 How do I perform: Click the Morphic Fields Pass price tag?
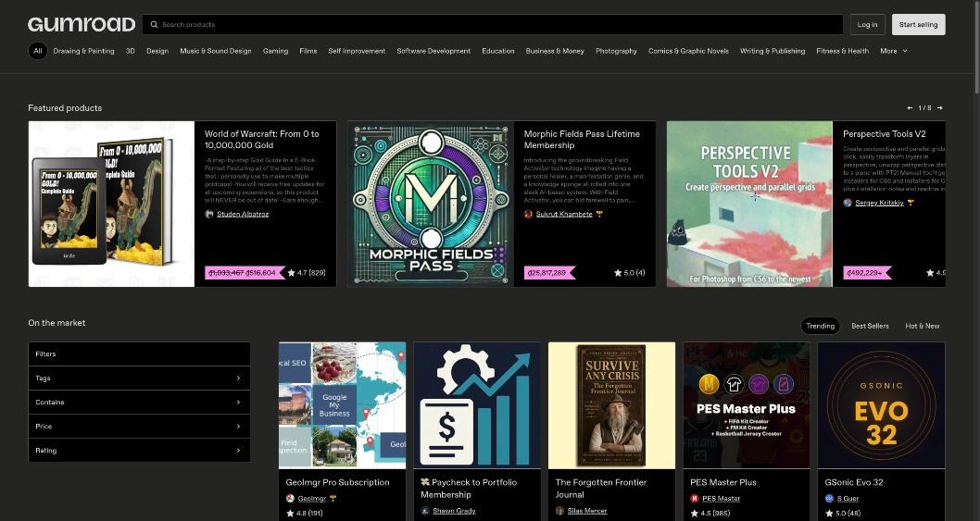point(548,273)
